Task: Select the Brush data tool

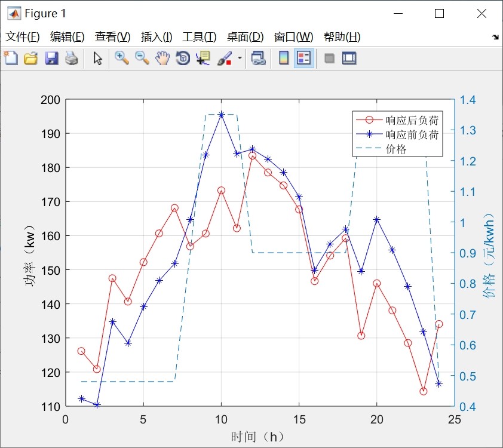Action: (225, 59)
